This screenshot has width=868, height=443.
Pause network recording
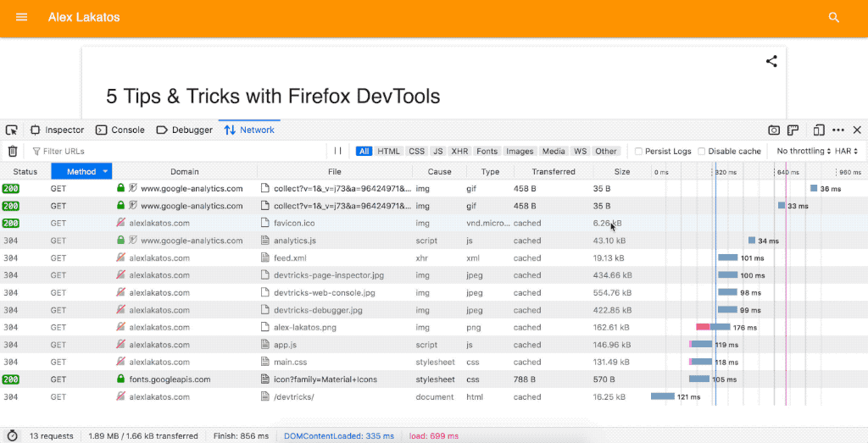coord(337,151)
